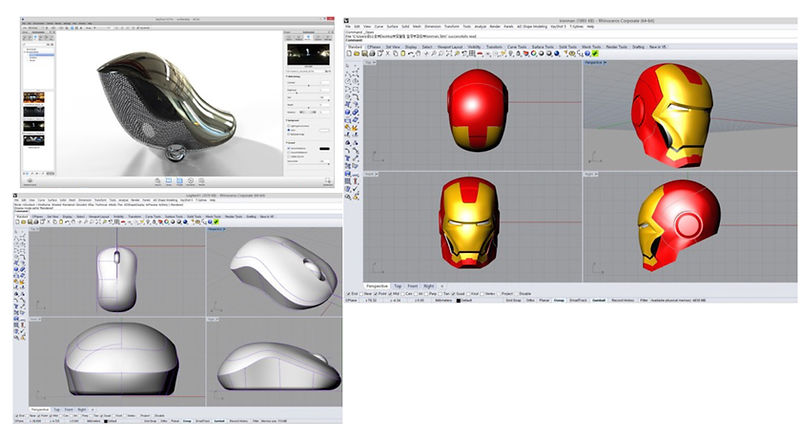Click Import icon in KeyShot bottom toolbar
The height and width of the screenshot is (439, 800).
pos(158,182)
